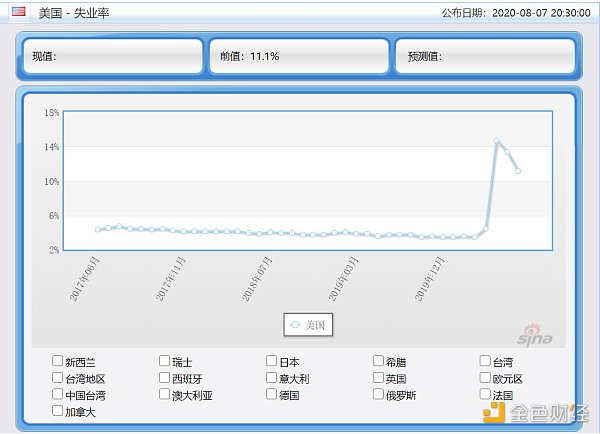Tick the 日本 checkbox
Screen dimensions: 600x434
(272, 362)
